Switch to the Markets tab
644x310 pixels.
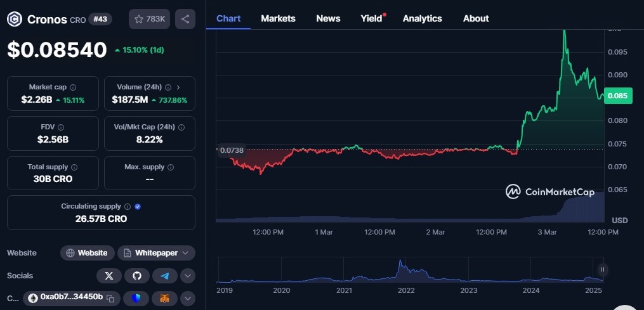tap(278, 18)
